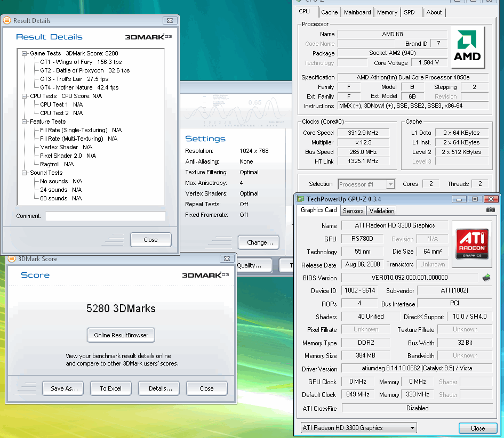Click the 5280 3DMarks score text
Screen dimensions: 504x438
[x=121, y=309]
